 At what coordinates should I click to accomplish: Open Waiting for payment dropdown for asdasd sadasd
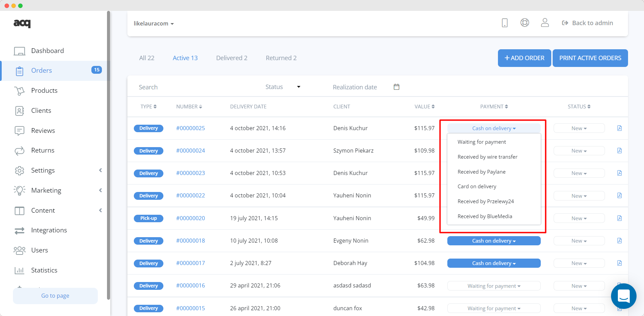click(494, 286)
